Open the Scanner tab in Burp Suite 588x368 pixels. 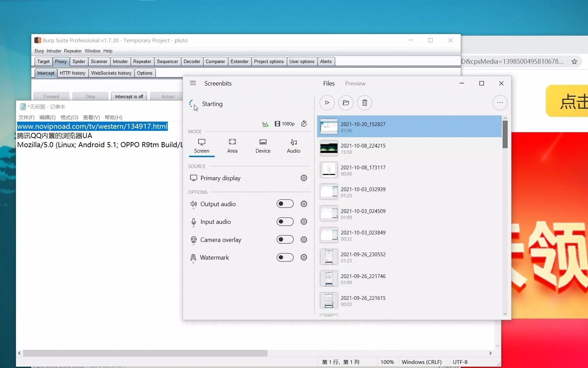99,61
